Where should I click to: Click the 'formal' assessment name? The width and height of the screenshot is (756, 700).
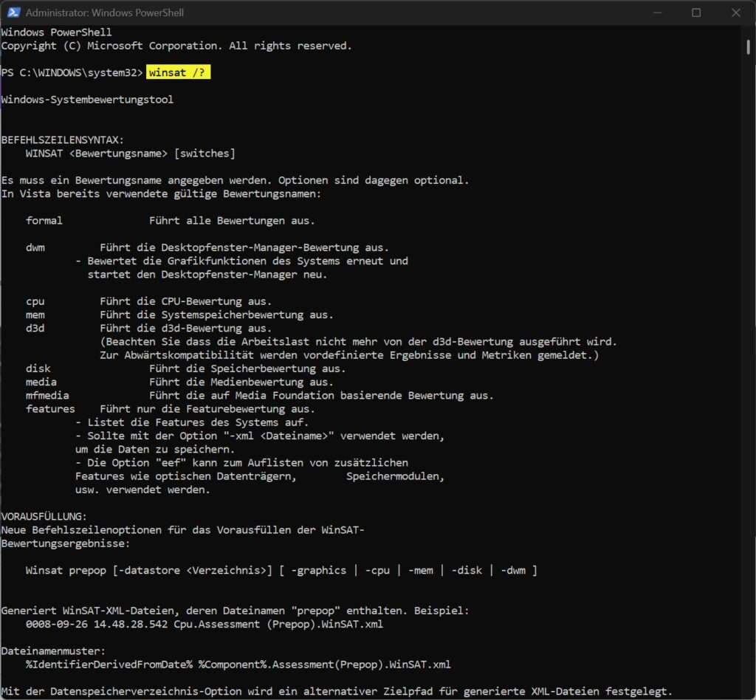(44, 221)
